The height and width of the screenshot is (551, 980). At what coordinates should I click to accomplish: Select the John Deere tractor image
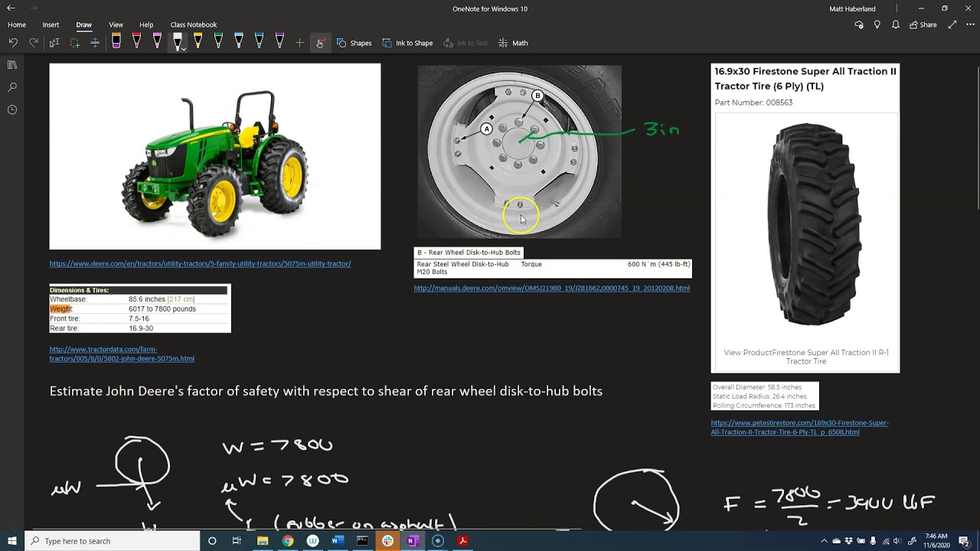pos(215,156)
